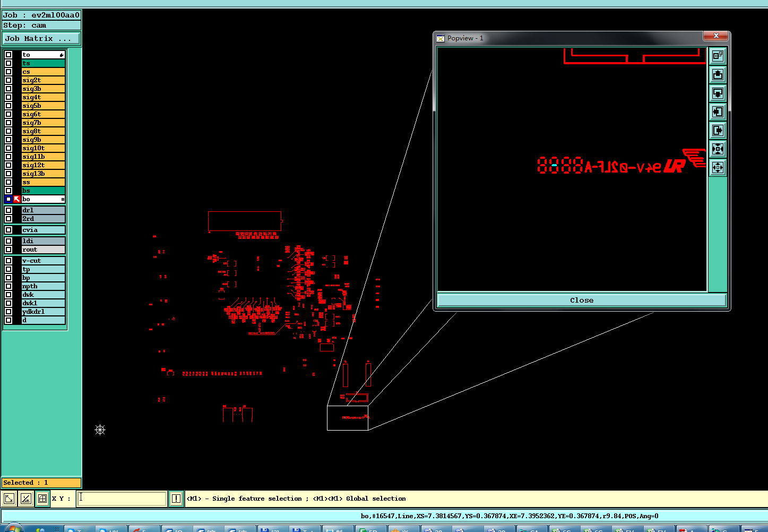Viewport: 768px width, 532px height.
Task: Select layer name dwk
Action: click(43, 295)
